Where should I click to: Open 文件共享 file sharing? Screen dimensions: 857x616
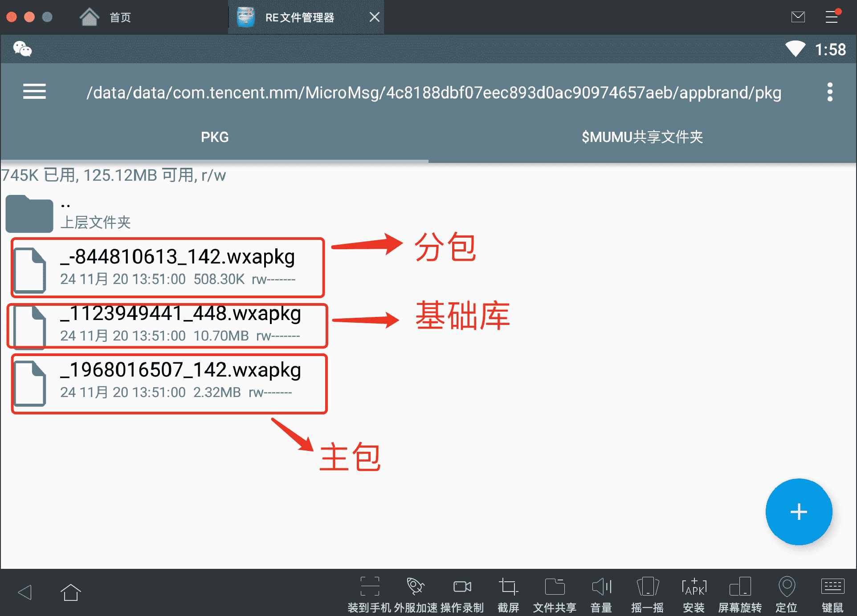point(555,595)
